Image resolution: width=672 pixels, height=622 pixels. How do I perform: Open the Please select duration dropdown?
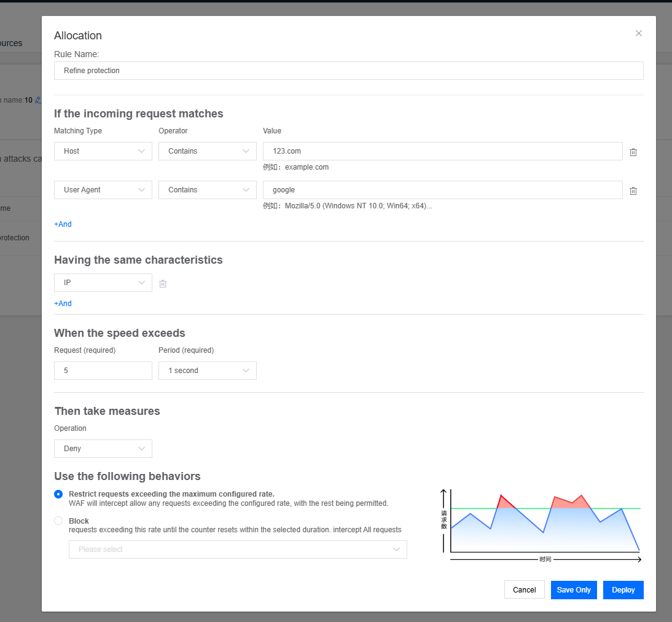coord(238,549)
